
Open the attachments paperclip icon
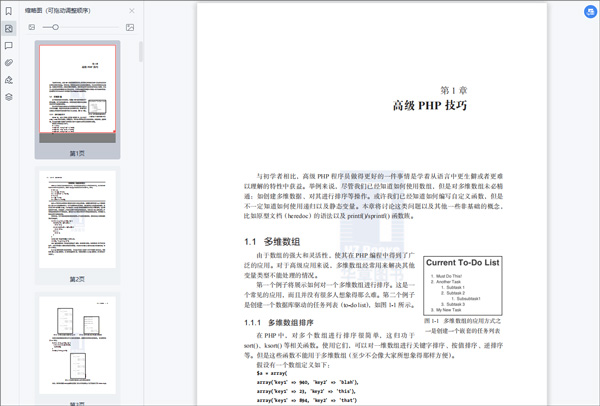(8, 63)
